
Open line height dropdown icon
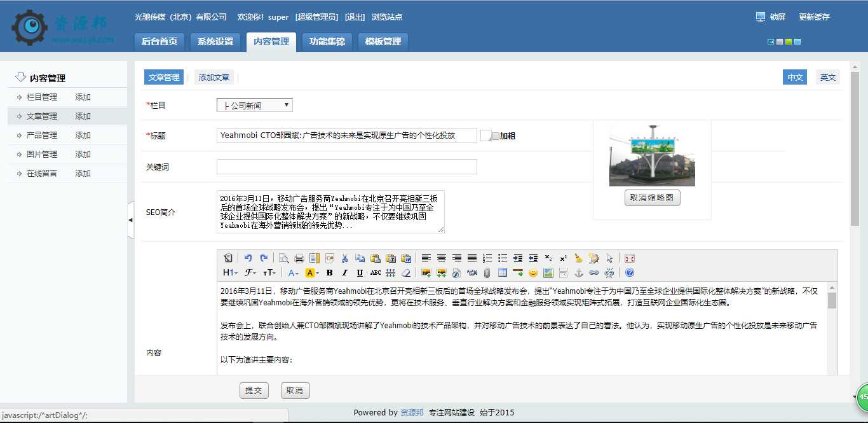click(x=391, y=273)
